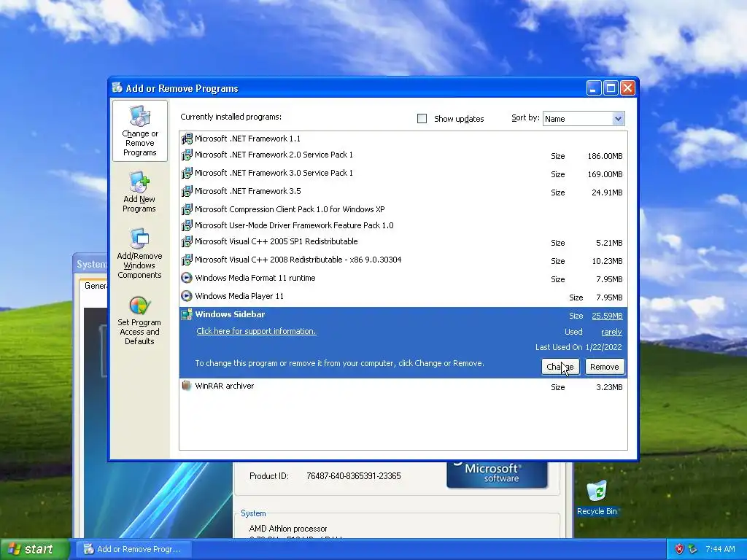Open the Start menu
The height and width of the screenshot is (560, 747).
click(34, 549)
